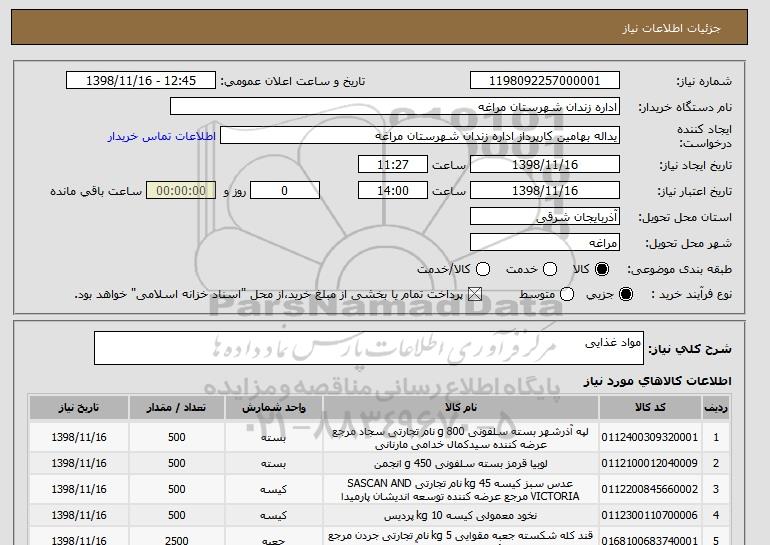Image resolution: width=770 pixels, height=545 pixels.
Task: Click product code 0112300110700006
Action: 650,516
